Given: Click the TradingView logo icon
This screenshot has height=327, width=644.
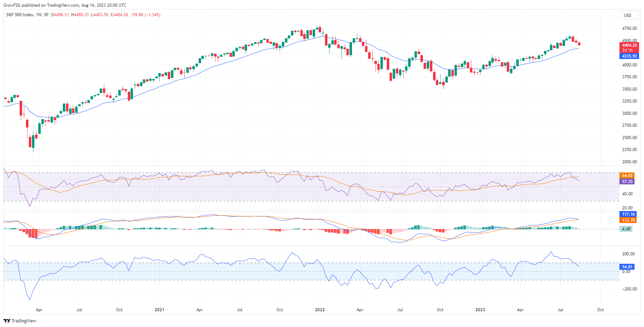Looking at the screenshot, I should pos(7,321).
